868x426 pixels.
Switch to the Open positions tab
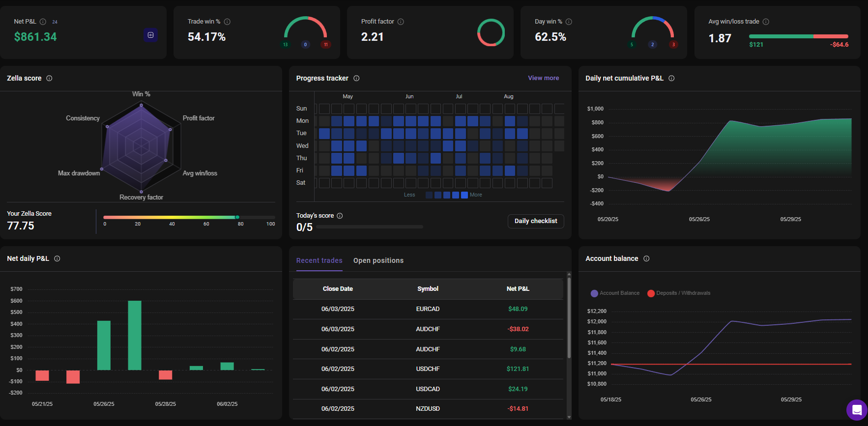pyautogui.click(x=378, y=260)
